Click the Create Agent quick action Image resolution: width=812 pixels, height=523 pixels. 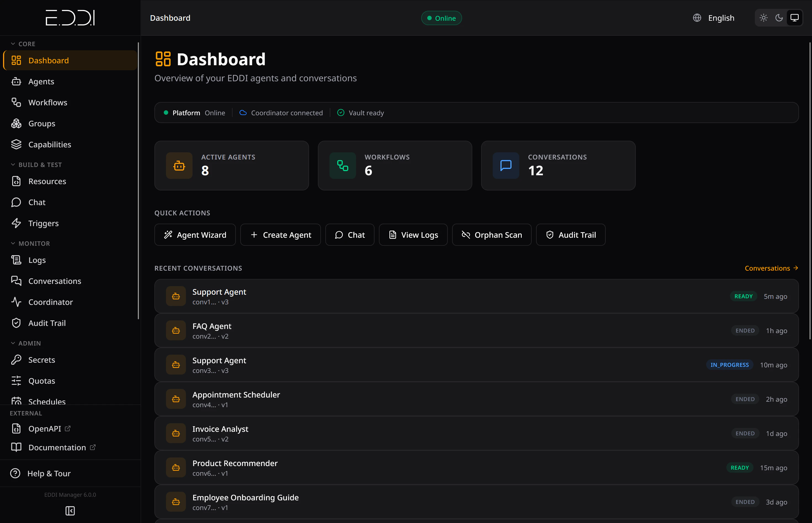pos(280,235)
